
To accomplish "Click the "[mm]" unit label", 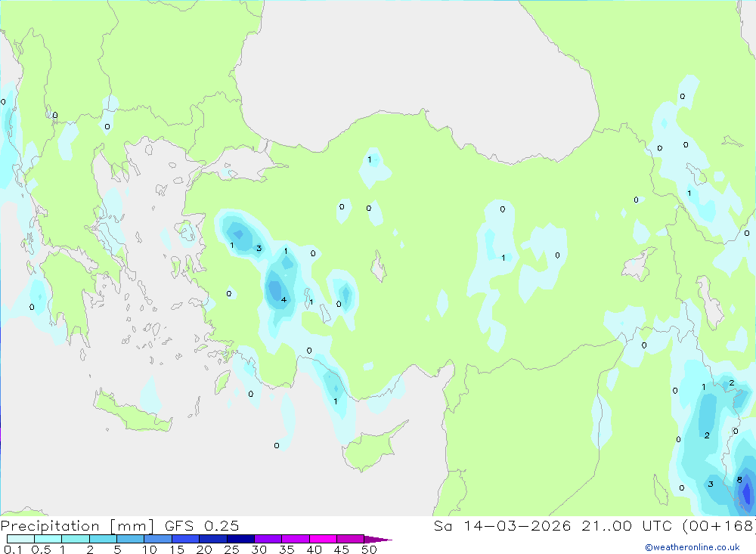I will pos(132,526).
